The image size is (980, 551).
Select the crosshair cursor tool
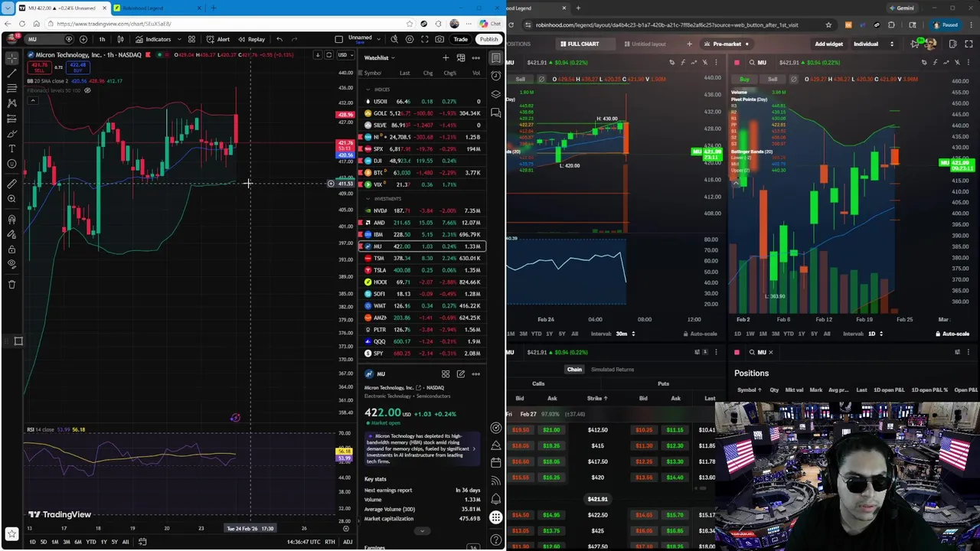(x=11, y=57)
